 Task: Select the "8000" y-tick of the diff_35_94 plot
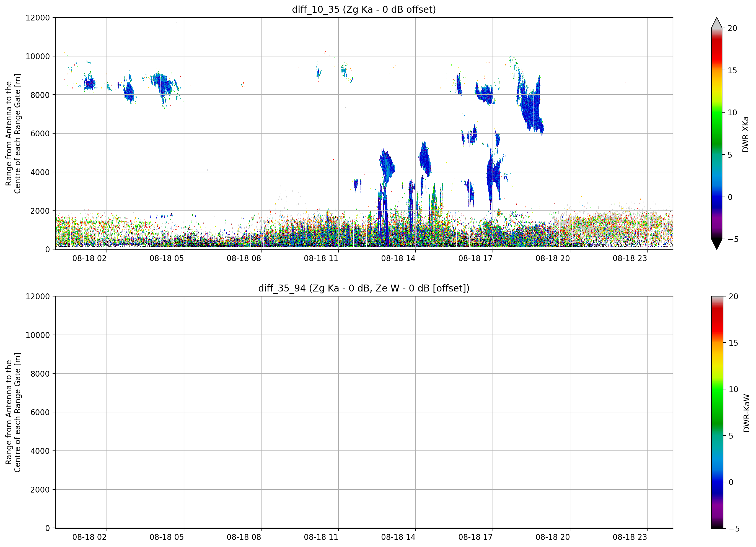(x=40, y=374)
